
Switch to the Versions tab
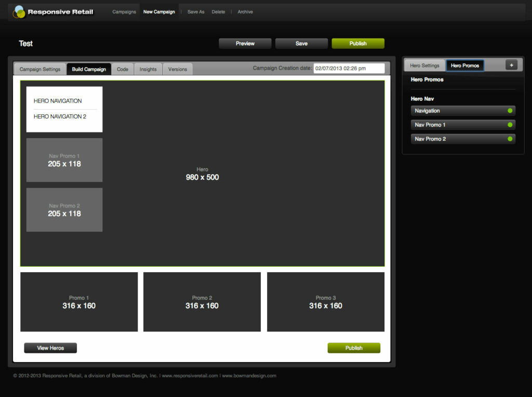click(178, 69)
